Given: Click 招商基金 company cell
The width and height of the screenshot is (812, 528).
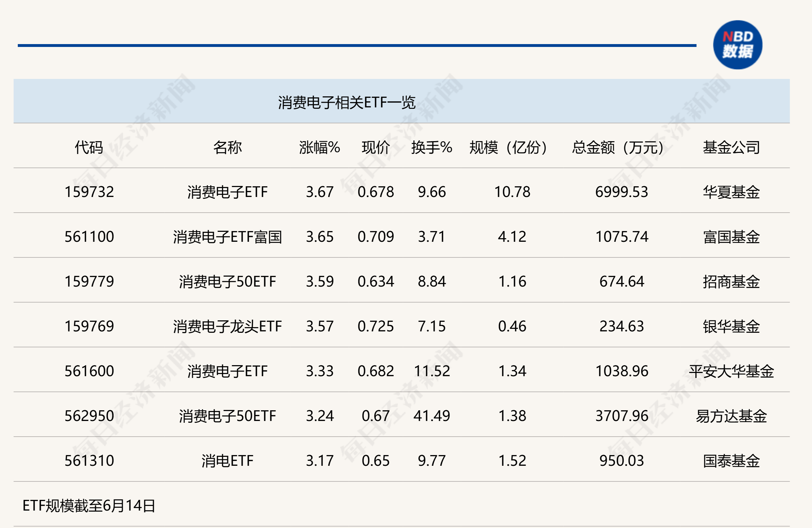Looking at the screenshot, I should 731,282.
